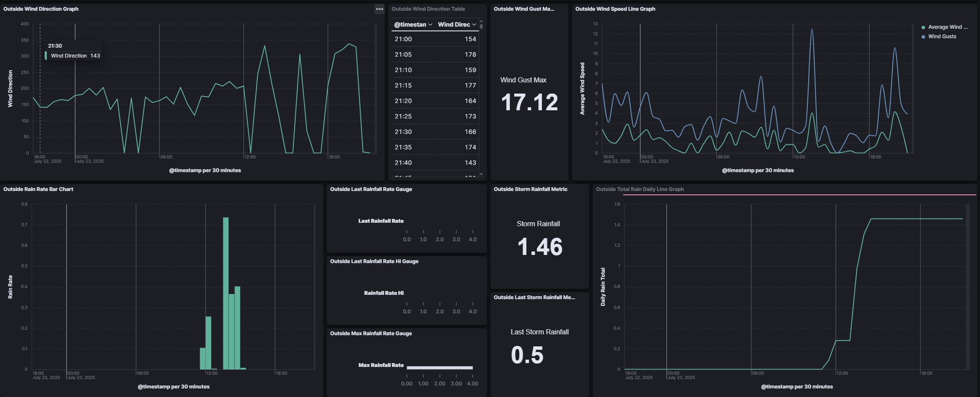This screenshot has height=397, width=980.
Task: Grab the wind direction table scrollbar thumb
Action: [x=481, y=26]
